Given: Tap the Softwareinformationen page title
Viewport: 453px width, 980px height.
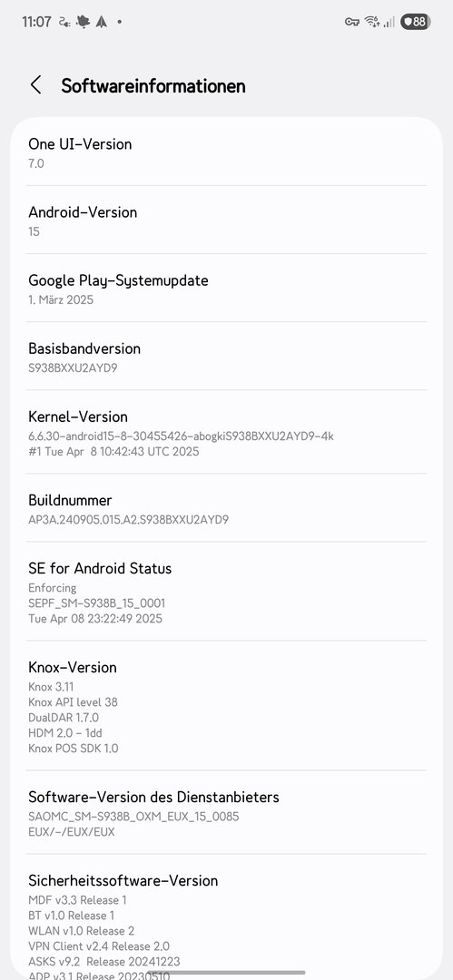Looking at the screenshot, I should 153,85.
